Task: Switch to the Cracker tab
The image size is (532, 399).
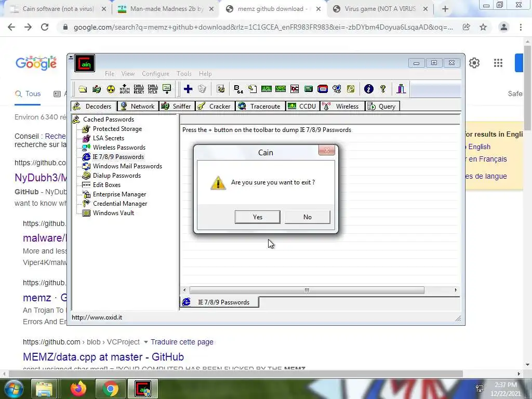Action: point(215,106)
